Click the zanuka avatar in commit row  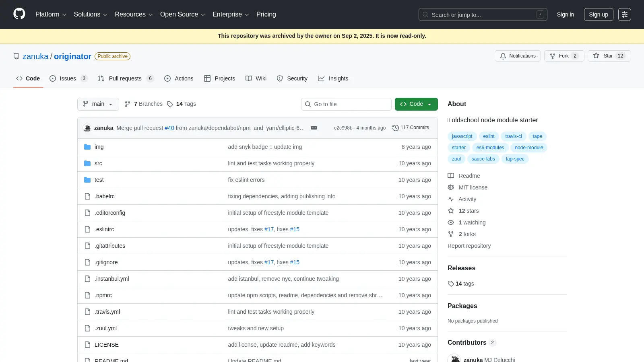(87, 128)
